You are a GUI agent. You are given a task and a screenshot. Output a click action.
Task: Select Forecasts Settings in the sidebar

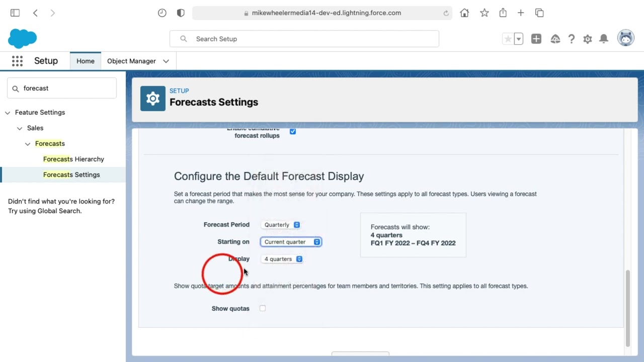point(71,174)
